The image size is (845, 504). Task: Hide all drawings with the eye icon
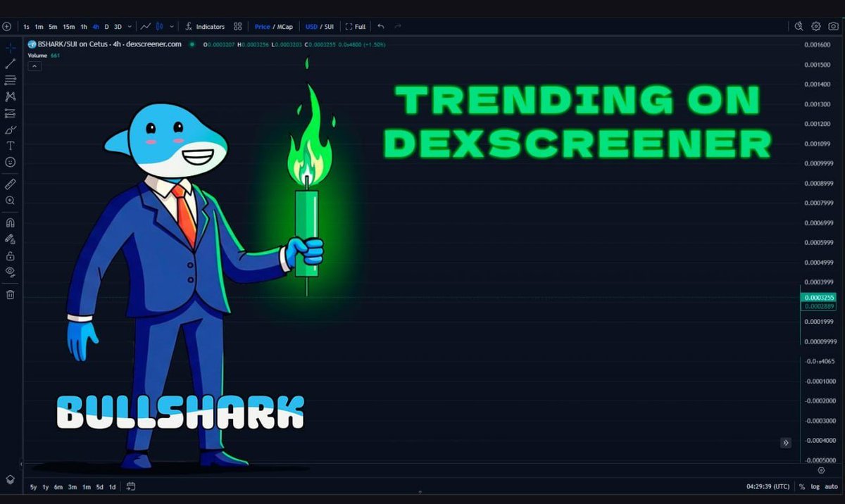click(11, 272)
